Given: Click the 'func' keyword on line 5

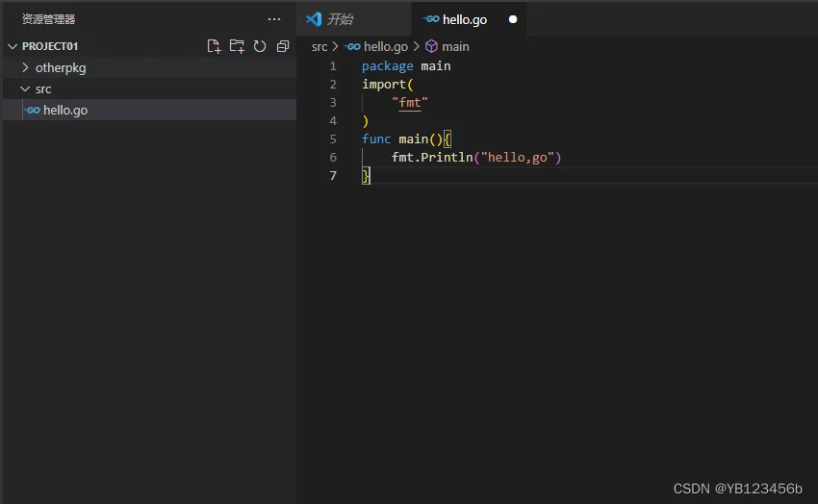Looking at the screenshot, I should click(376, 139).
